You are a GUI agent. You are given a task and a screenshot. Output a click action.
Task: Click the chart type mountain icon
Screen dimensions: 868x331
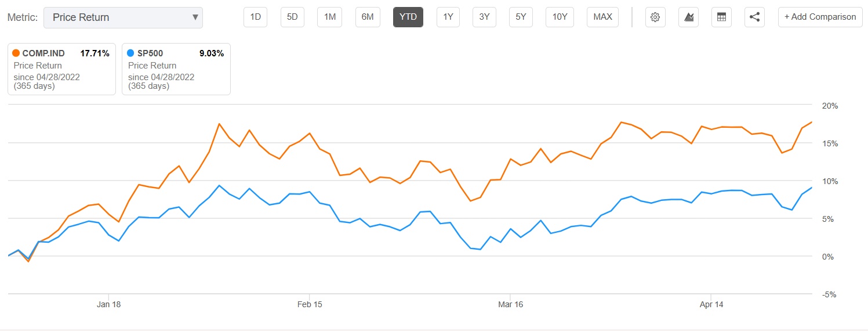tap(689, 17)
